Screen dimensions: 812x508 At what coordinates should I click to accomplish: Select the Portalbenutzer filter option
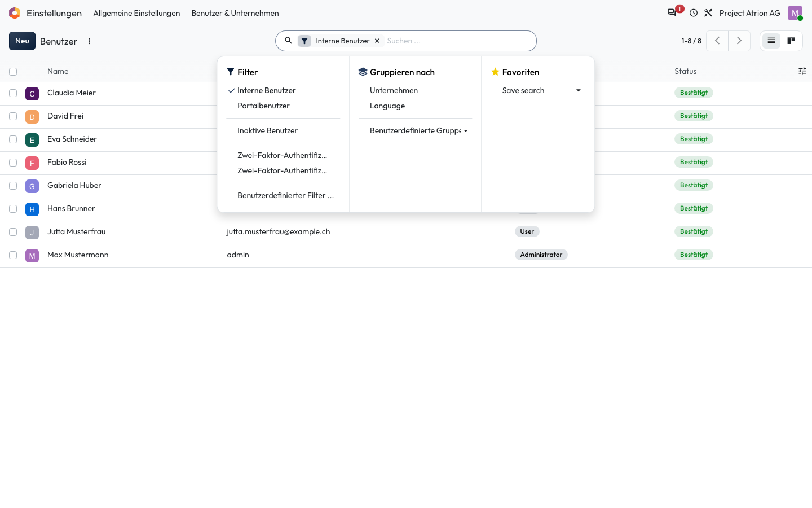(x=263, y=106)
